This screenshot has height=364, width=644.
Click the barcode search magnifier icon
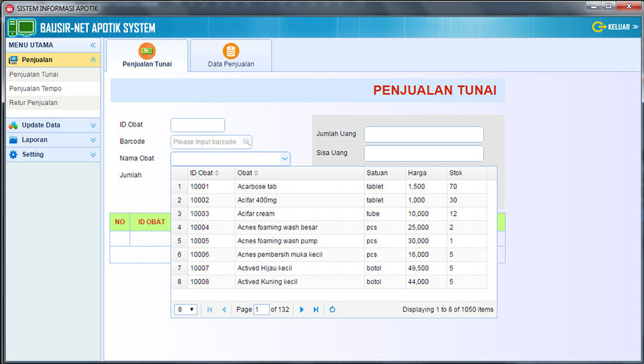click(x=246, y=142)
